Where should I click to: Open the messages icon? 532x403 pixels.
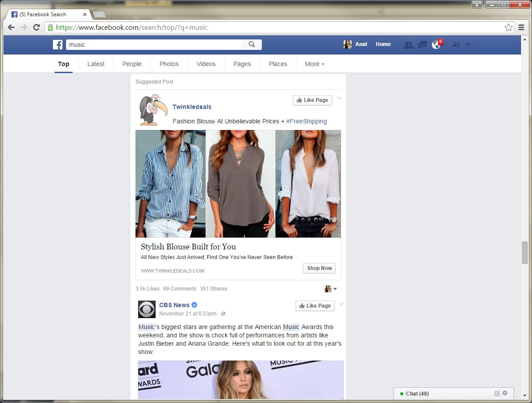(x=422, y=45)
